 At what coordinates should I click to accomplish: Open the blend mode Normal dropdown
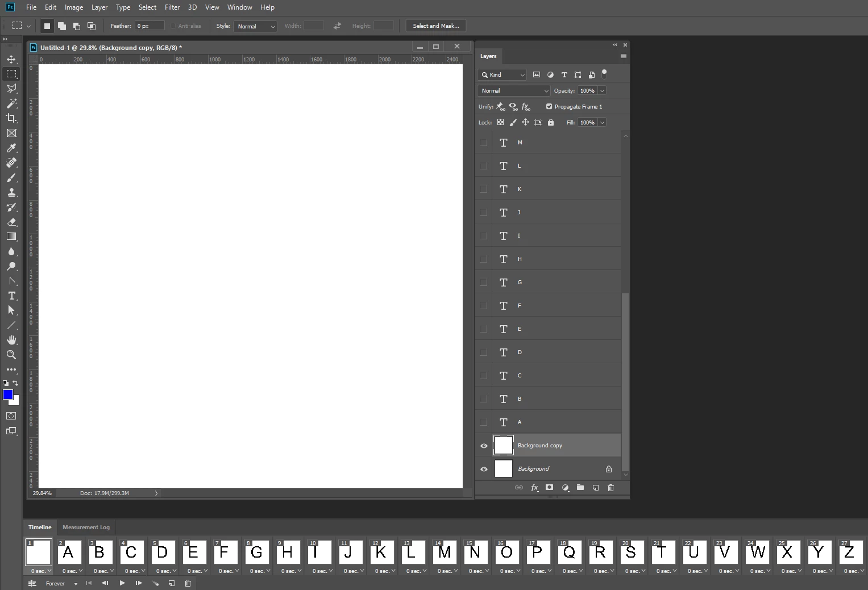[514, 90]
